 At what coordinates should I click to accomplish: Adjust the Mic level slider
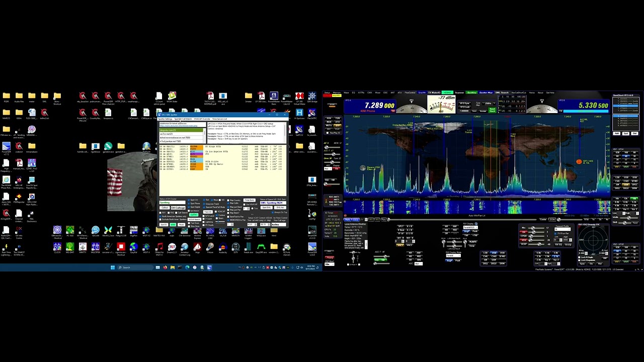point(536,228)
